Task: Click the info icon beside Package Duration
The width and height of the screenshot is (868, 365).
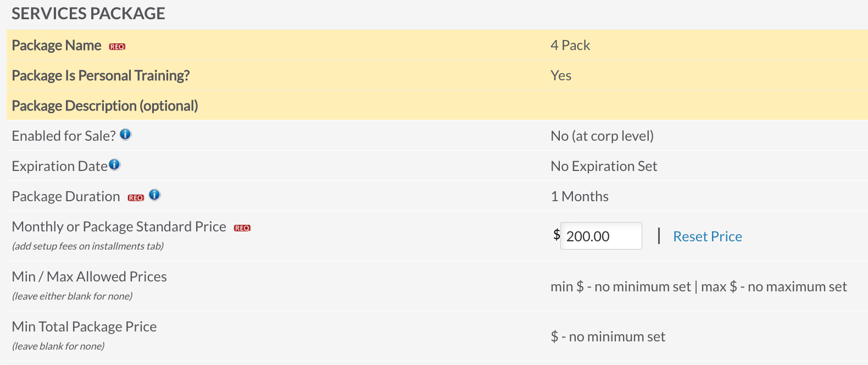Action: [x=155, y=195]
